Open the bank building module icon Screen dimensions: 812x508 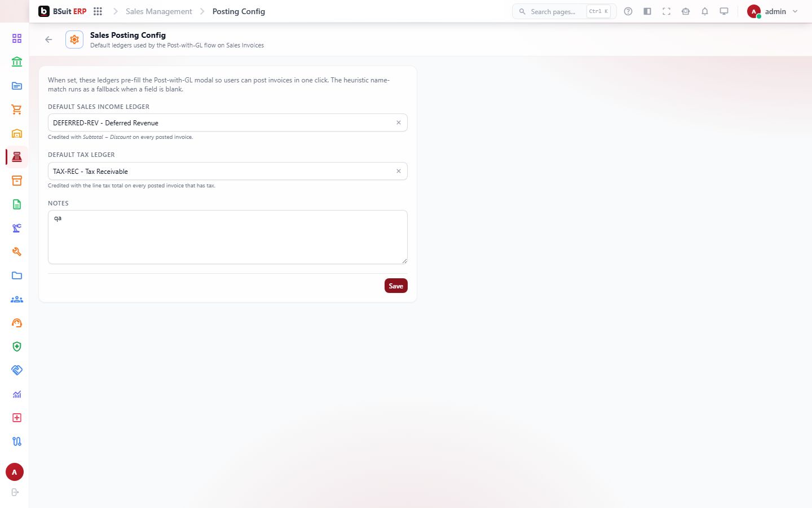tap(17, 62)
